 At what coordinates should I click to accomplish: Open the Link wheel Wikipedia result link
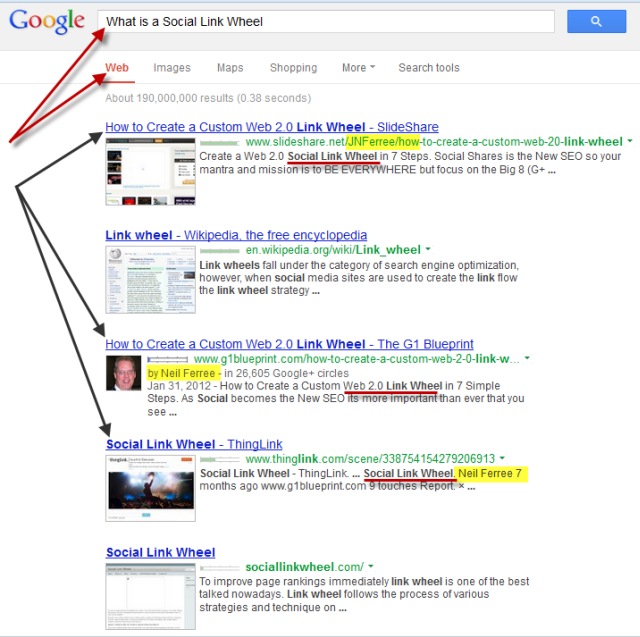236,235
